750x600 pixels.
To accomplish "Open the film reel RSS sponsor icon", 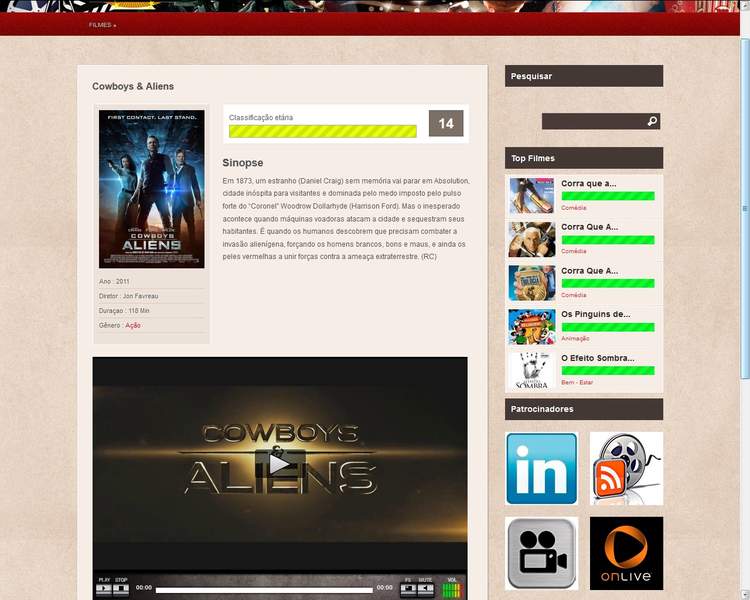I will pyautogui.click(x=627, y=468).
